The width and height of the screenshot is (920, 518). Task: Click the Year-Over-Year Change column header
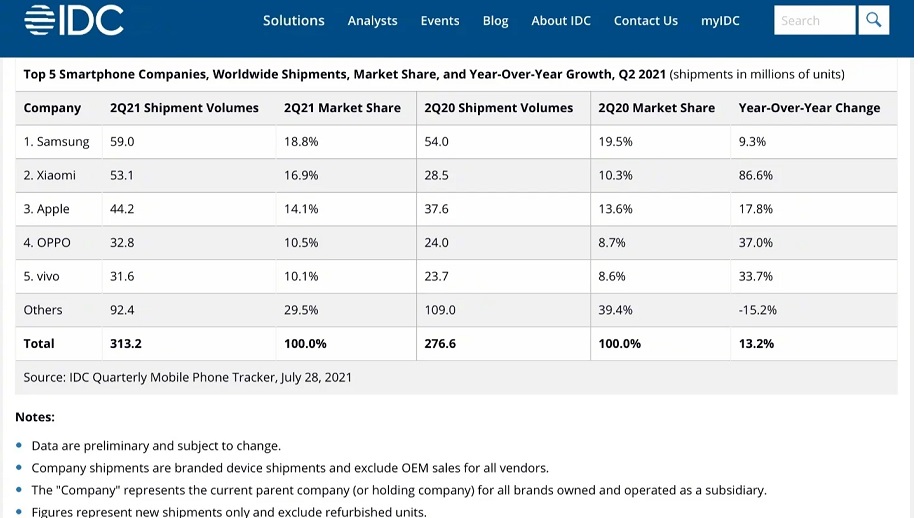tap(809, 108)
